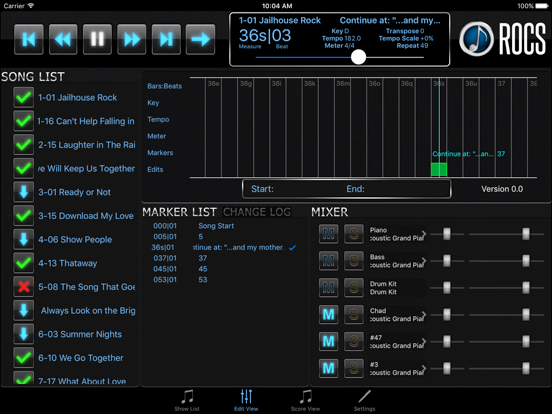
Task: Select the MARKER LIST tab
Action: [x=180, y=212]
